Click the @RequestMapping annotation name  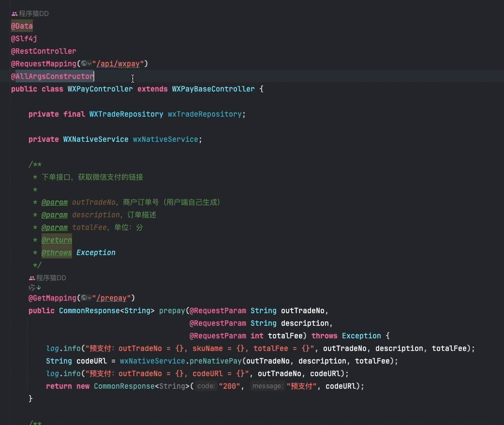[44, 64]
